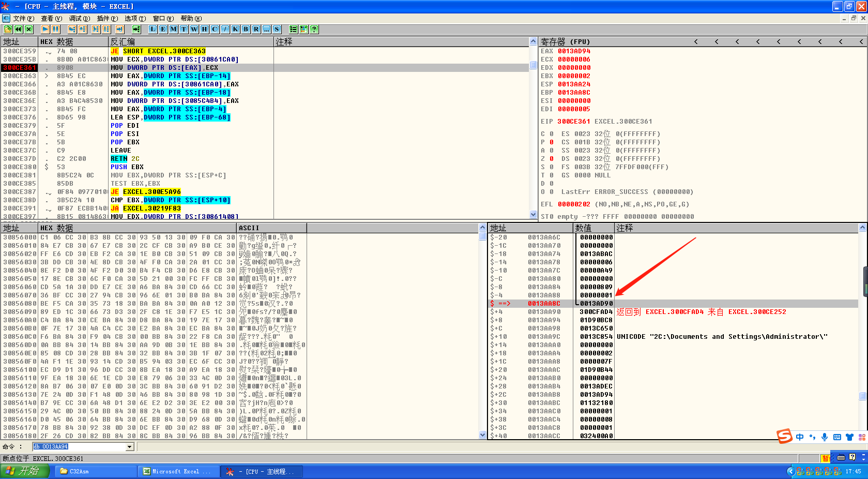Click the Step over toolbar icon

click(82, 29)
